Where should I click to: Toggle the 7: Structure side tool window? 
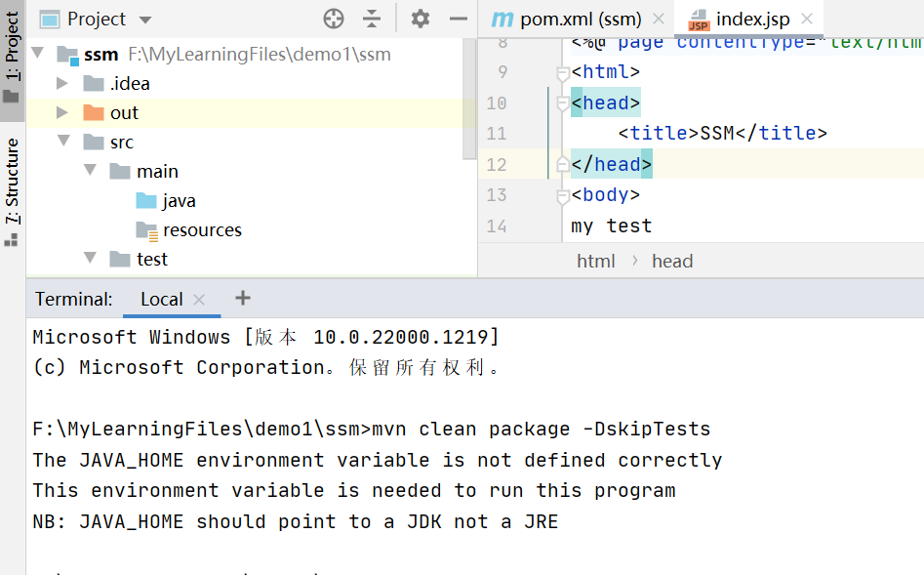point(12,192)
